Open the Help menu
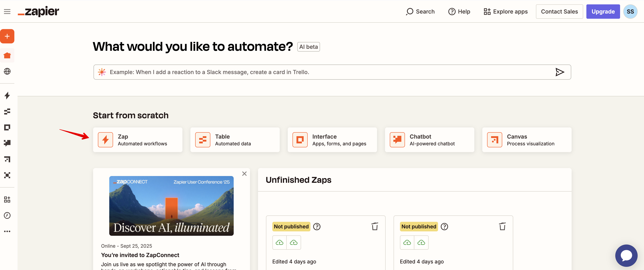The width and height of the screenshot is (644, 270). pyautogui.click(x=459, y=12)
